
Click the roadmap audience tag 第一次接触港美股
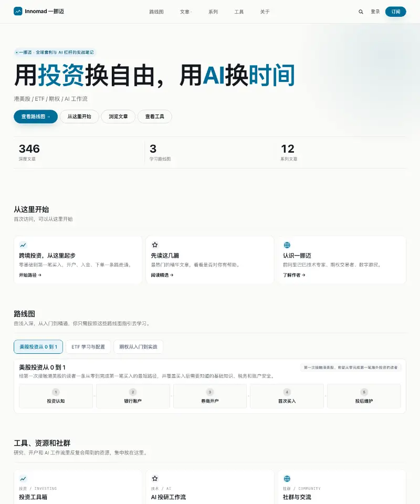[351, 367]
